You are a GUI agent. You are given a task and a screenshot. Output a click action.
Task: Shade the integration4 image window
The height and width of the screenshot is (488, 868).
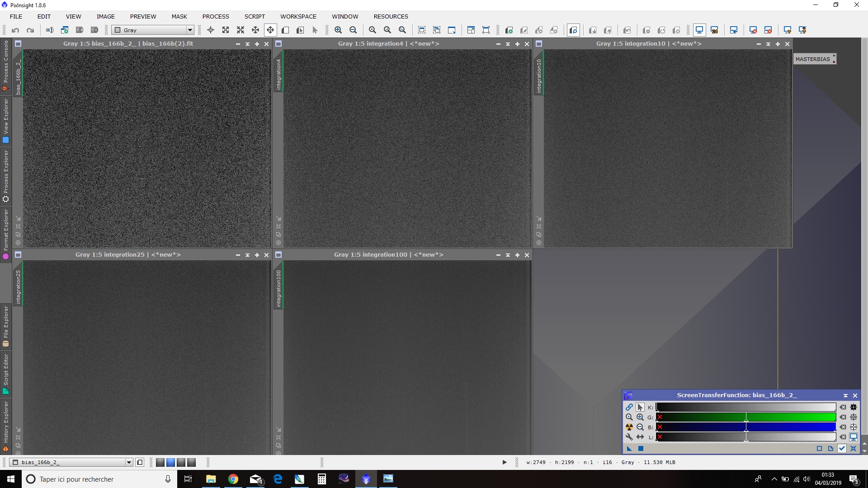(508, 44)
